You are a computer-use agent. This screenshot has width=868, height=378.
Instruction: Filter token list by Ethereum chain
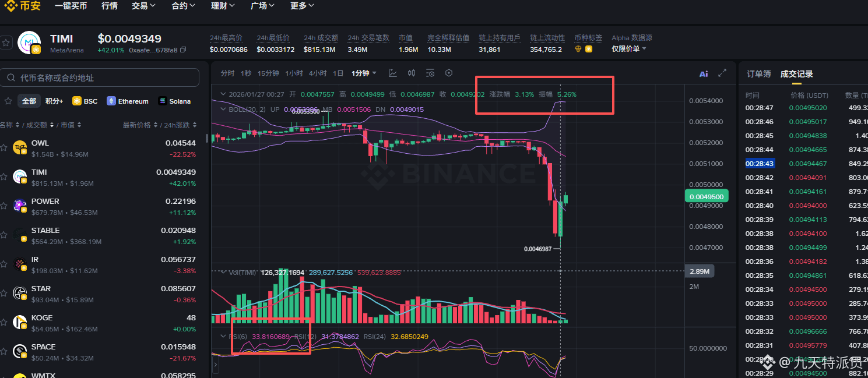click(x=128, y=101)
